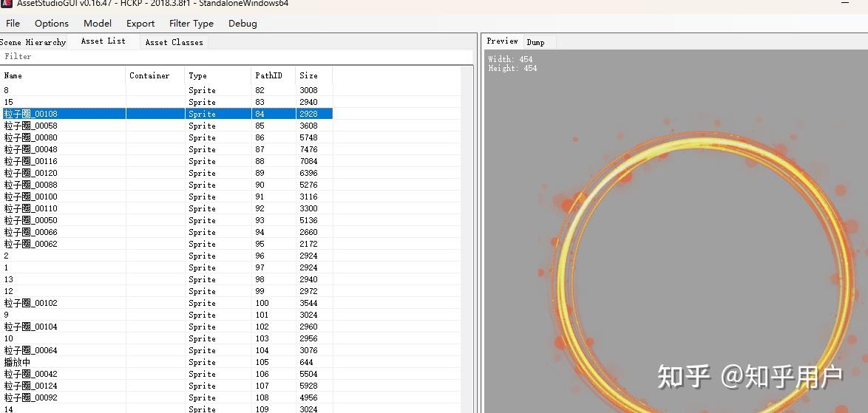Select the Preview tab

(x=502, y=41)
